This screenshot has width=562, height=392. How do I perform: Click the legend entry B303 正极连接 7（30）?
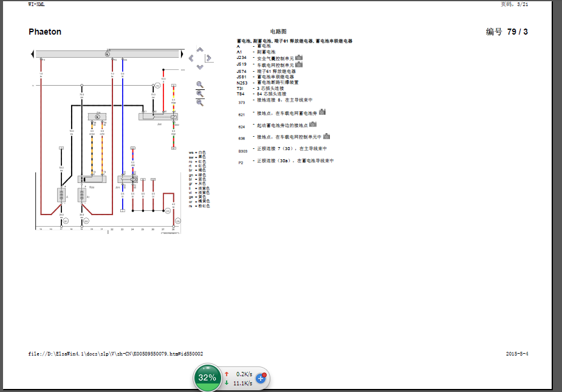click(283, 149)
